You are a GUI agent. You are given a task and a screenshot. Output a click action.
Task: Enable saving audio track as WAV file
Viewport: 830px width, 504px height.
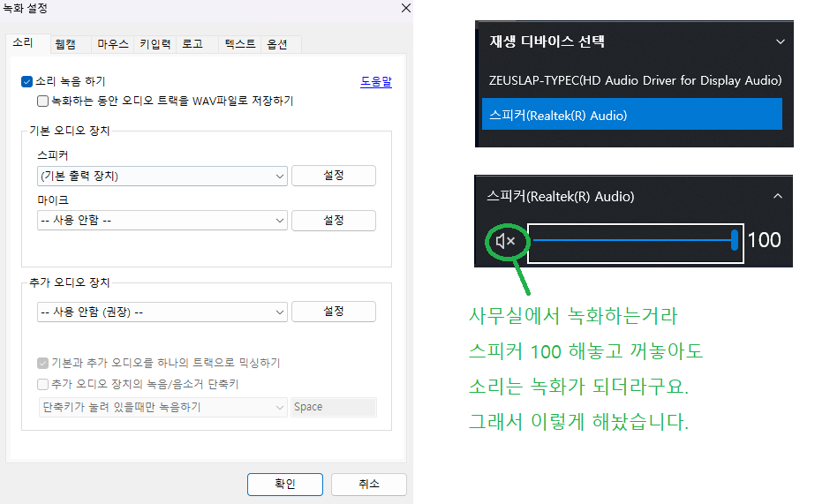(x=43, y=102)
